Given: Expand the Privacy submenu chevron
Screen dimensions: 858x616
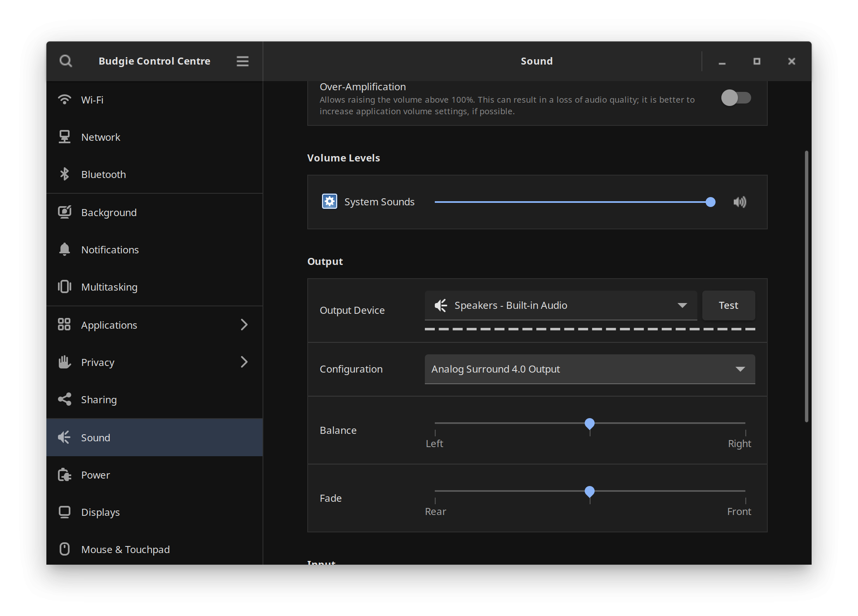Looking at the screenshot, I should [244, 362].
